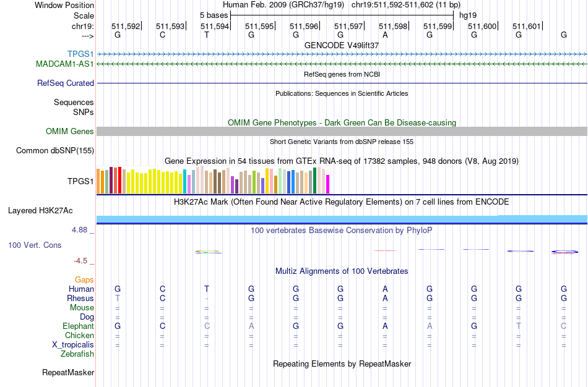Click the black TPGS1 GTEx expression label

(80, 181)
